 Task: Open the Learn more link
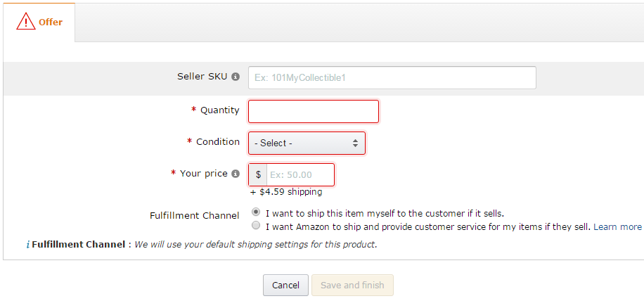click(617, 226)
